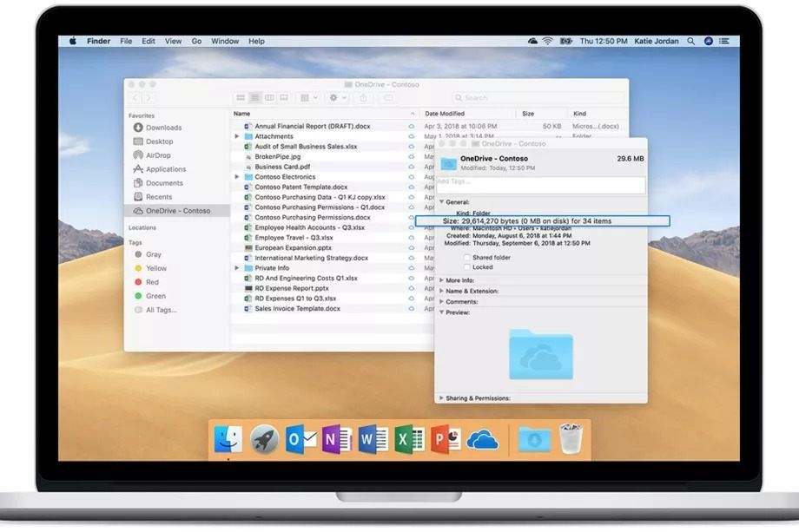799x532 pixels.
Task: Select the Green tag swatch
Action: tap(139, 296)
